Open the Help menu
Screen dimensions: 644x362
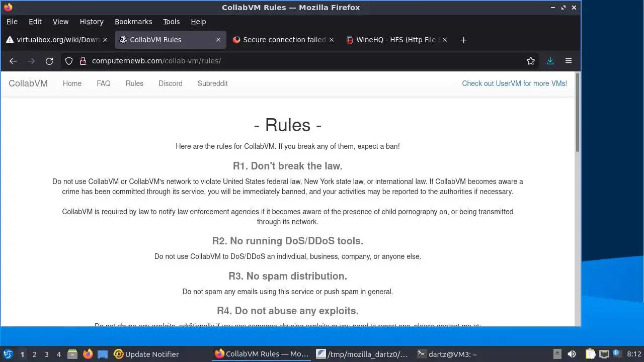tap(198, 22)
